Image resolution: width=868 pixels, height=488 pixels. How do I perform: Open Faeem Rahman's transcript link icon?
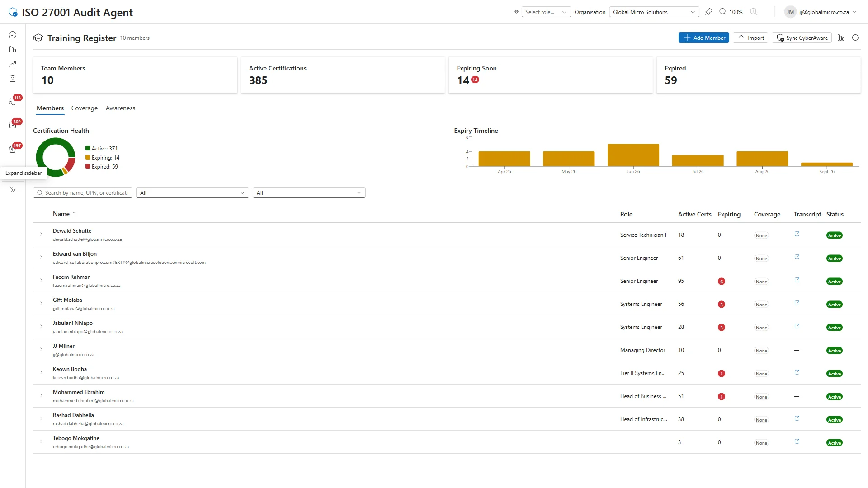pyautogui.click(x=797, y=280)
